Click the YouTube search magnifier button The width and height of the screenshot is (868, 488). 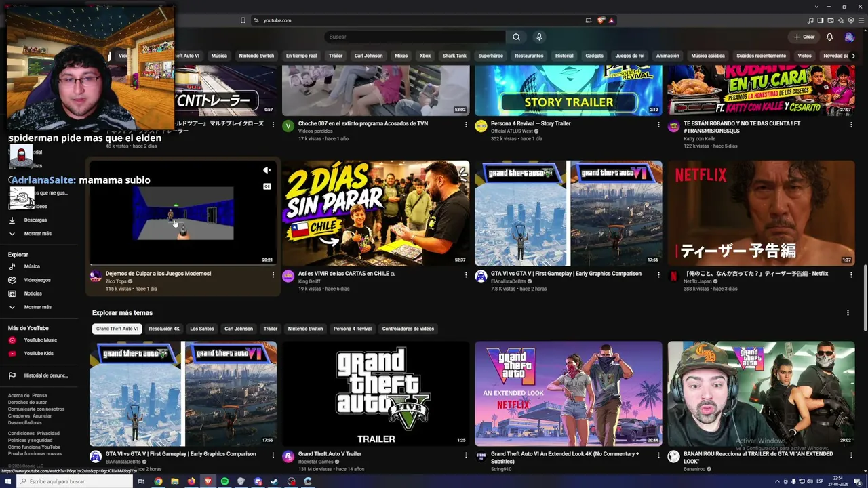pyautogui.click(x=516, y=37)
